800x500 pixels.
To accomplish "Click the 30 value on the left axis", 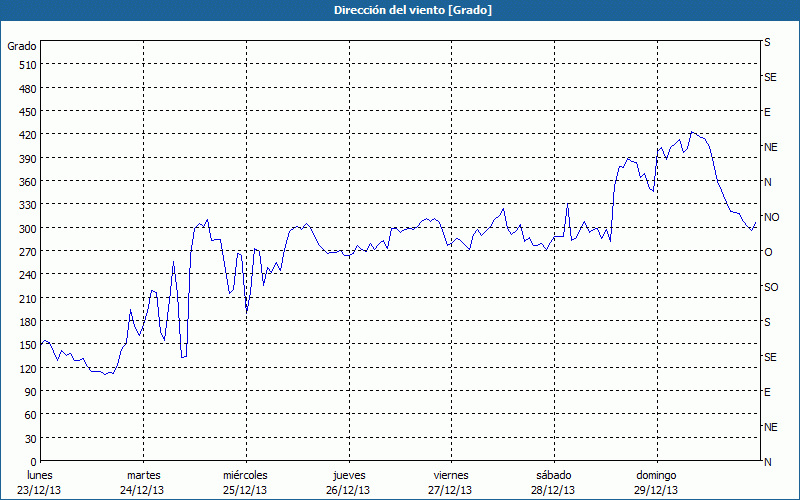I will coord(30,438).
